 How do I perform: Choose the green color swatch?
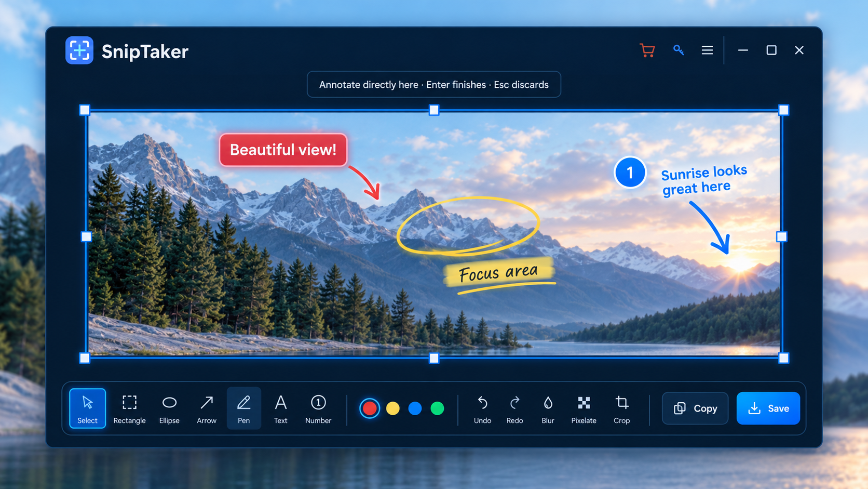(x=438, y=408)
